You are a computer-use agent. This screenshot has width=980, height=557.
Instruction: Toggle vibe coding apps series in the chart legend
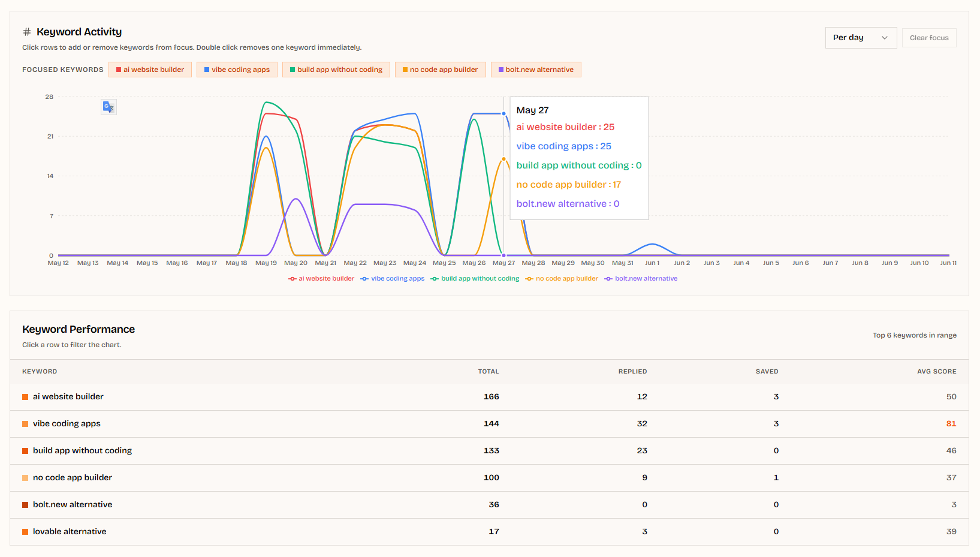(x=393, y=279)
